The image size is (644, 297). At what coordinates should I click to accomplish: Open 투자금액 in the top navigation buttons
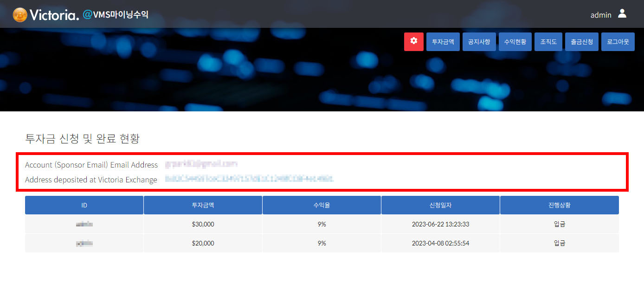pos(443,41)
